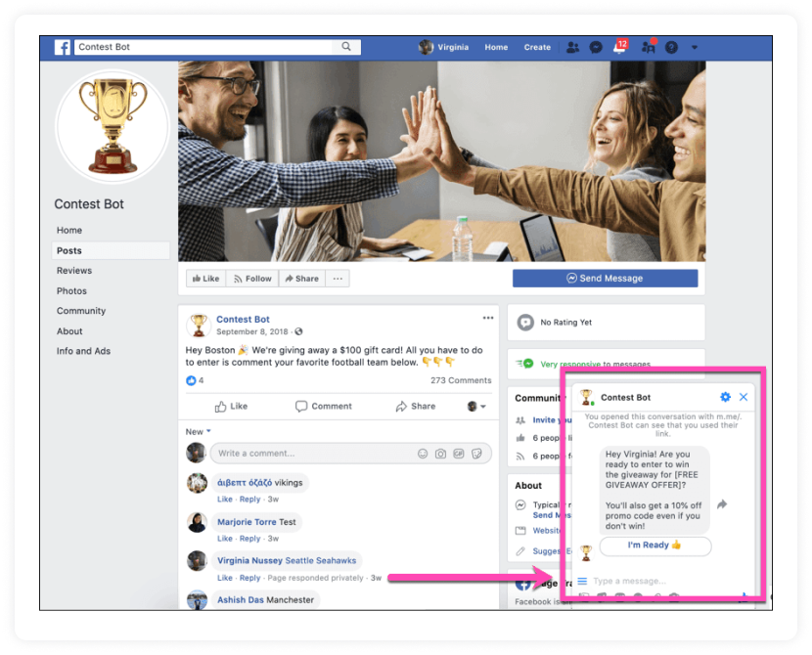Open the Messenger icon in the top navigation

coord(595,46)
